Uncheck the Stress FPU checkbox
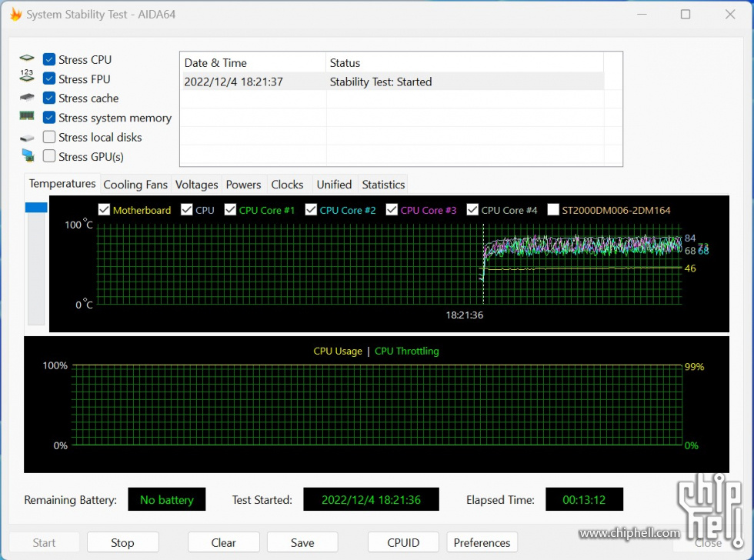The height and width of the screenshot is (560, 754). tap(49, 78)
